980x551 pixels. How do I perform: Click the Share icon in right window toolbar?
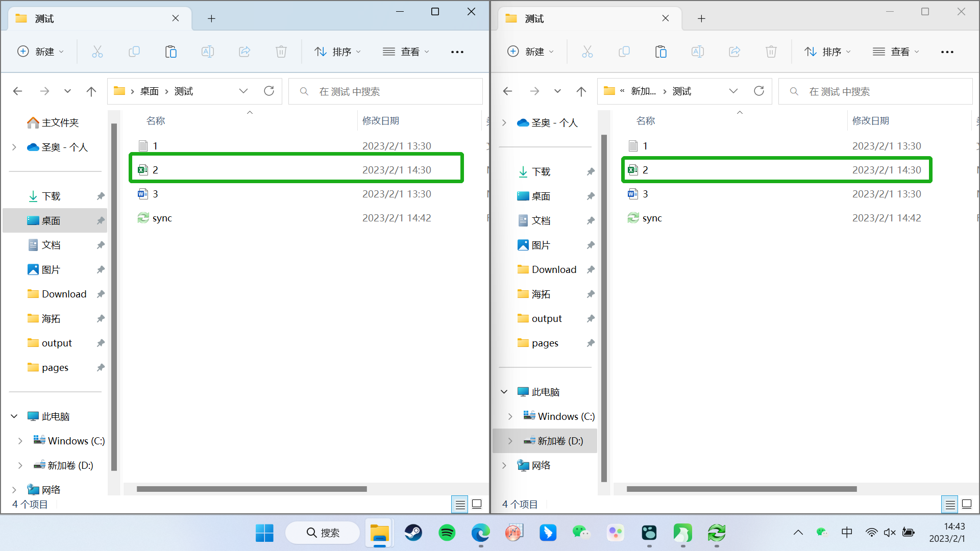tap(734, 52)
